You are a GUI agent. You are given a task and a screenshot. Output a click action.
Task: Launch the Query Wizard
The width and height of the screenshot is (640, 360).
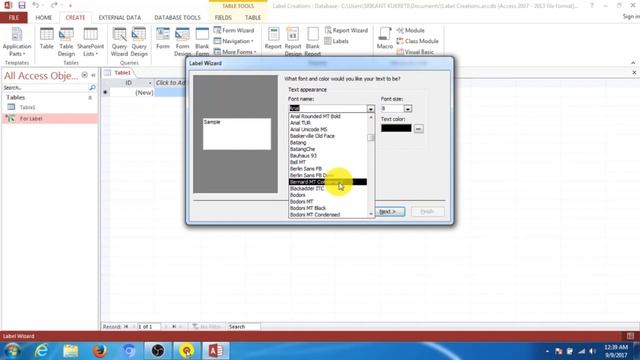119,42
